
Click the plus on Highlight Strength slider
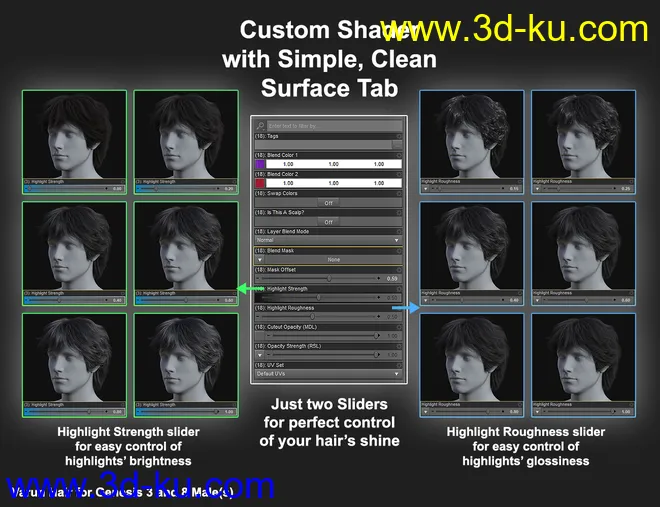point(378,297)
